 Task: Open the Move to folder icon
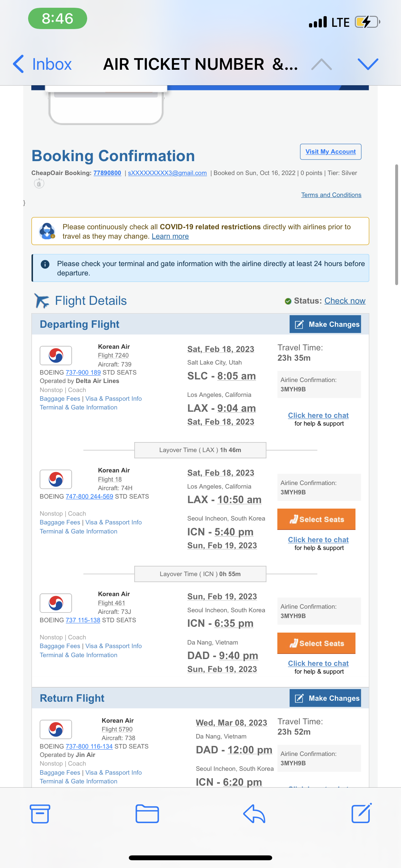click(x=147, y=814)
